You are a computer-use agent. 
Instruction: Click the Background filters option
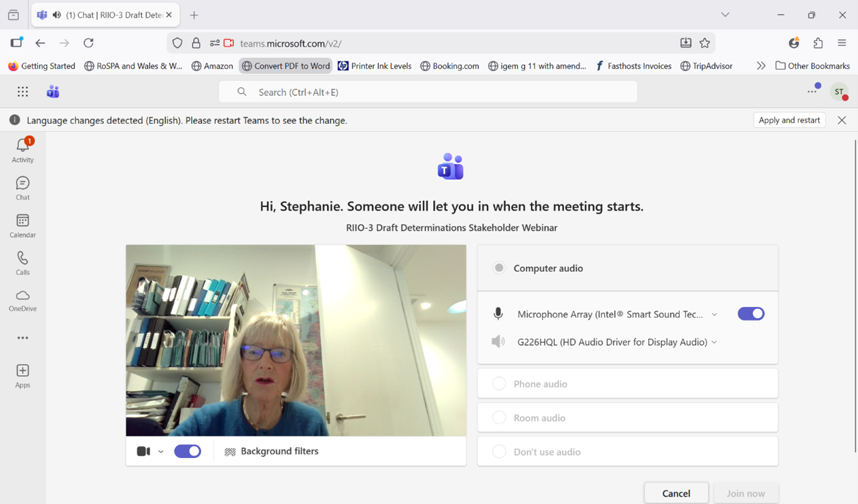(x=271, y=451)
